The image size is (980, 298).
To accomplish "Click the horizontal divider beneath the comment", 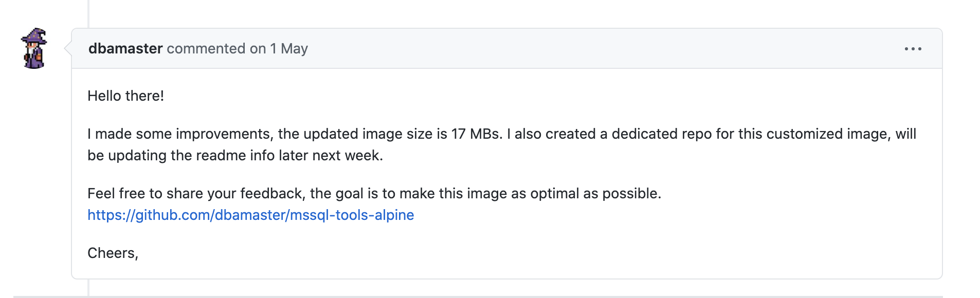I will coord(478,296).
